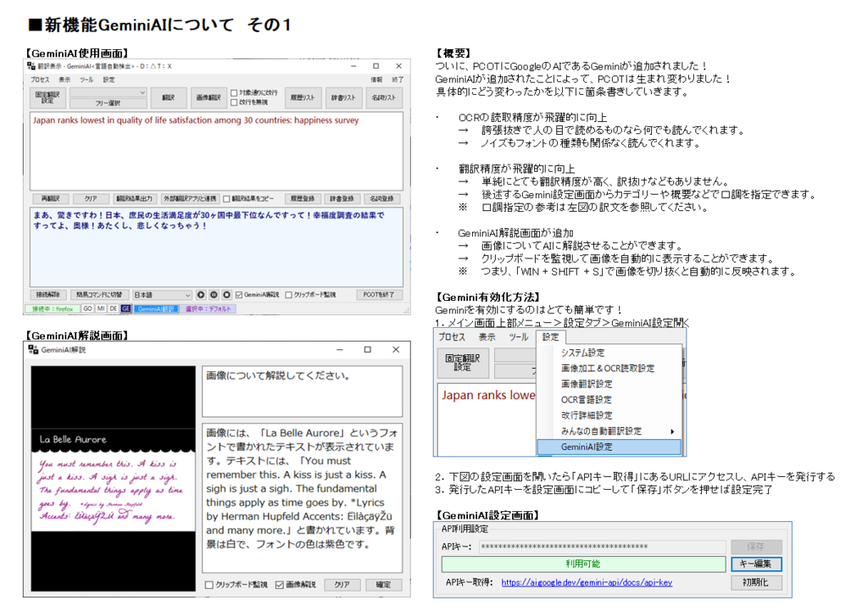Viewport: 868px width, 611px height.
Task: Click 確定 button in GeminiAI解説 window
Action: point(384,585)
